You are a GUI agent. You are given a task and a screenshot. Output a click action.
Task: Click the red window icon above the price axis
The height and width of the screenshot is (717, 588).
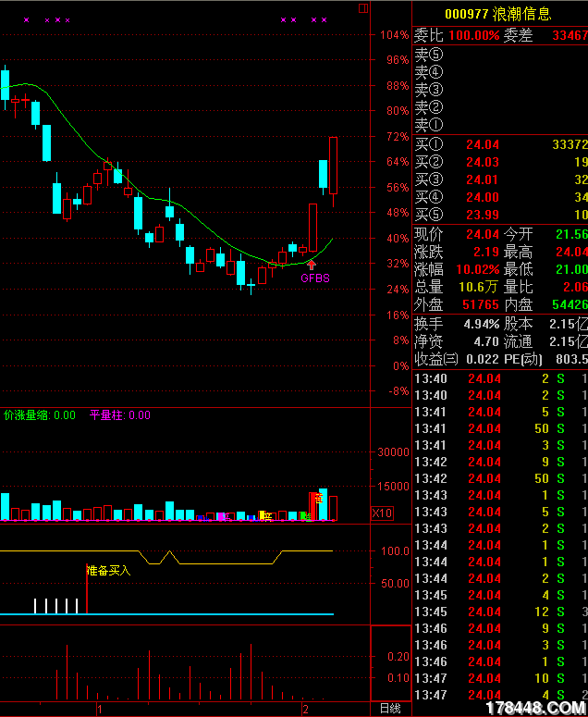click(x=363, y=8)
